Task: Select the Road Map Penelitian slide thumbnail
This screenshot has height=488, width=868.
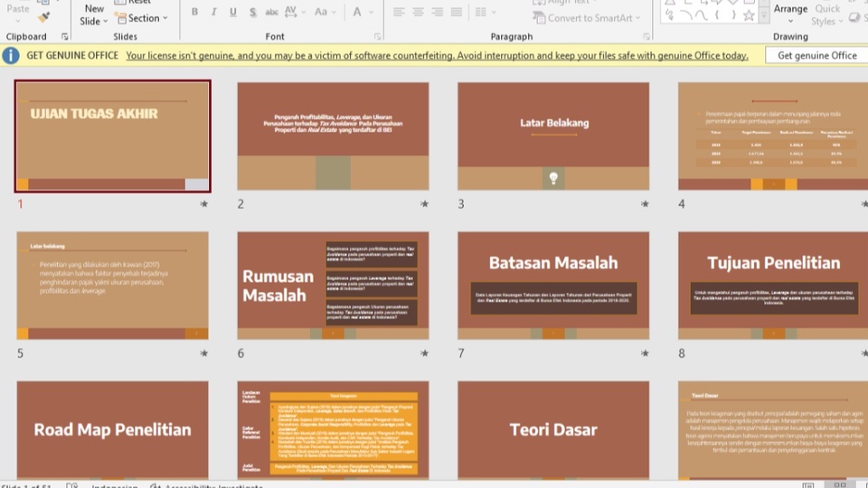Action: click(x=113, y=430)
